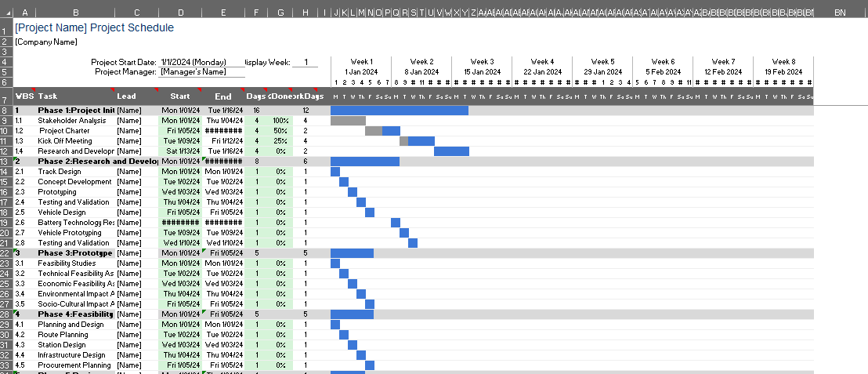Click the Procurement Planning Gantt bar
Viewport: 868px width, 374px height.
[370, 365]
